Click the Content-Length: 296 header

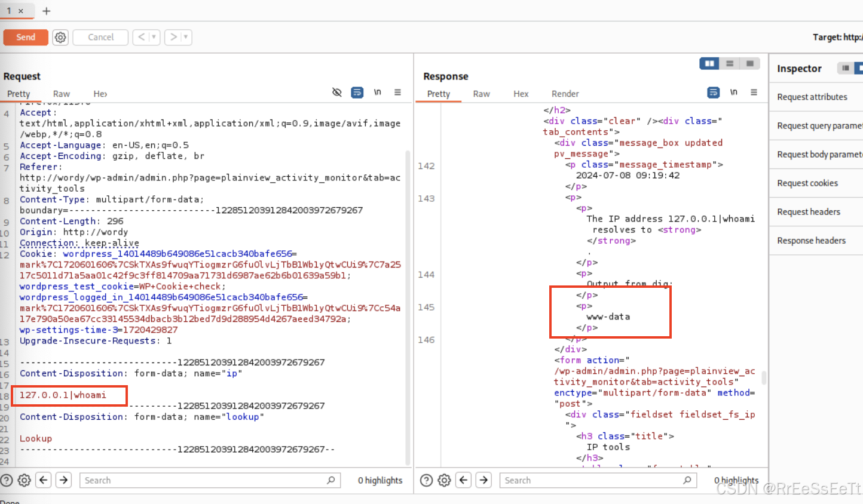[72, 221]
